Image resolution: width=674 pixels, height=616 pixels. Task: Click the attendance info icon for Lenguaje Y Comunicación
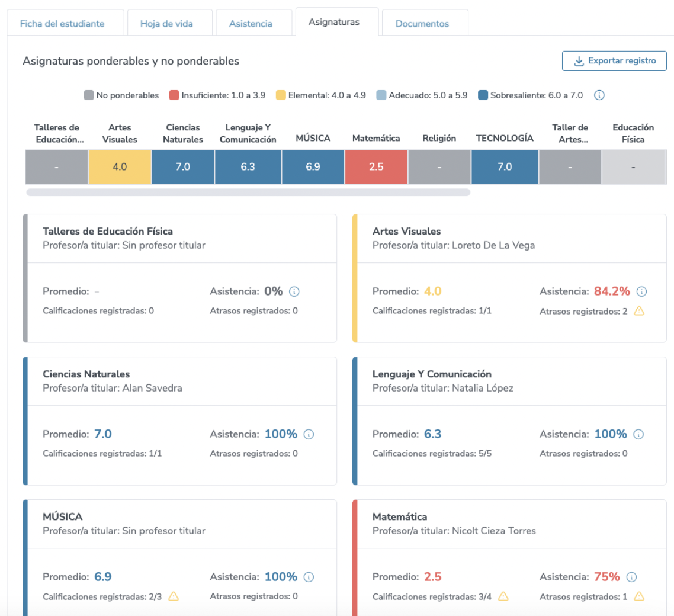(638, 434)
